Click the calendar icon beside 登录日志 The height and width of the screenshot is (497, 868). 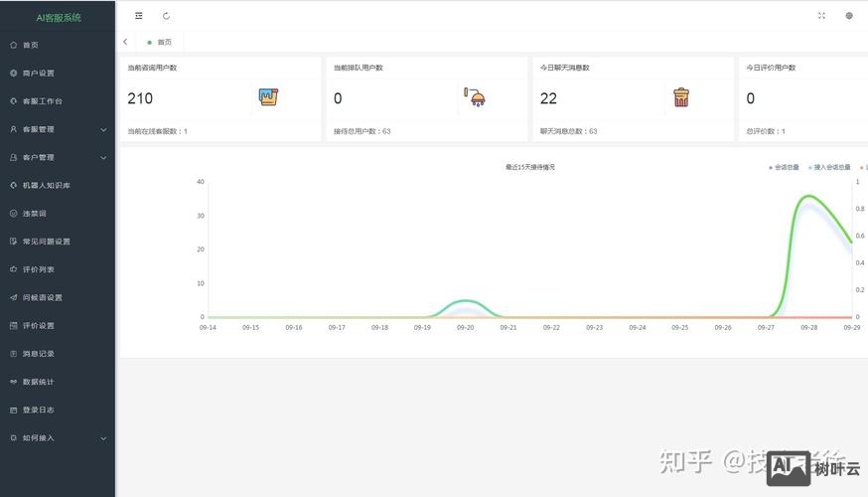13,410
